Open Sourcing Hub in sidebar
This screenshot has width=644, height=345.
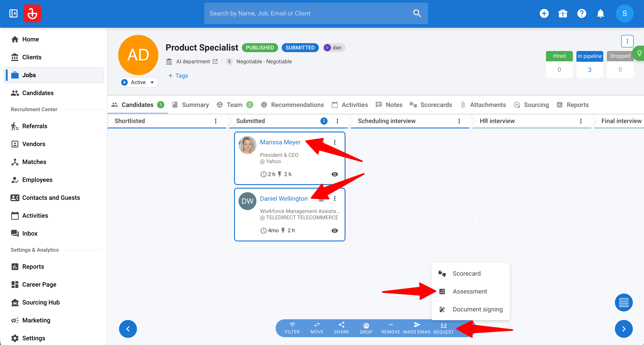point(54,302)
